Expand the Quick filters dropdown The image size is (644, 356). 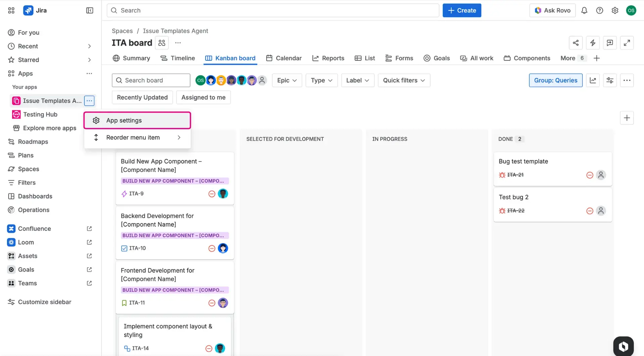tap(404, 80)
